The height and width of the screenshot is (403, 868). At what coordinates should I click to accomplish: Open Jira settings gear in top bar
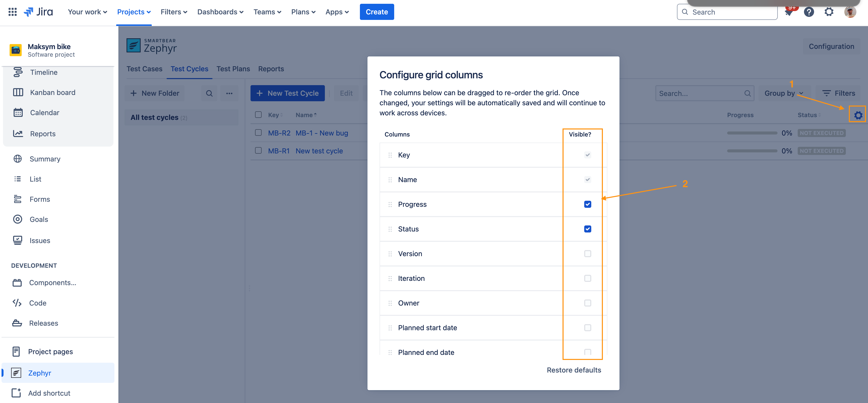829,12
